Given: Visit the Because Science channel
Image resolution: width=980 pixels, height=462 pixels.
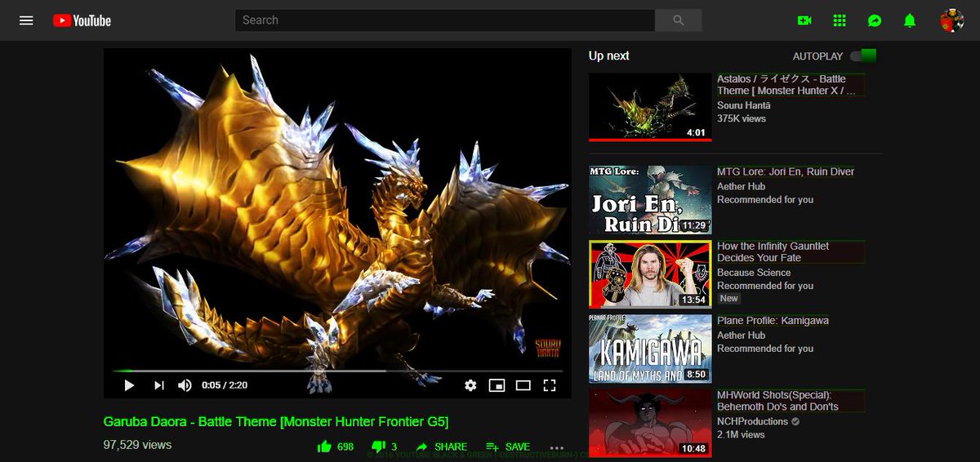Looking at the screenshot, I should [x=754, y=273].
